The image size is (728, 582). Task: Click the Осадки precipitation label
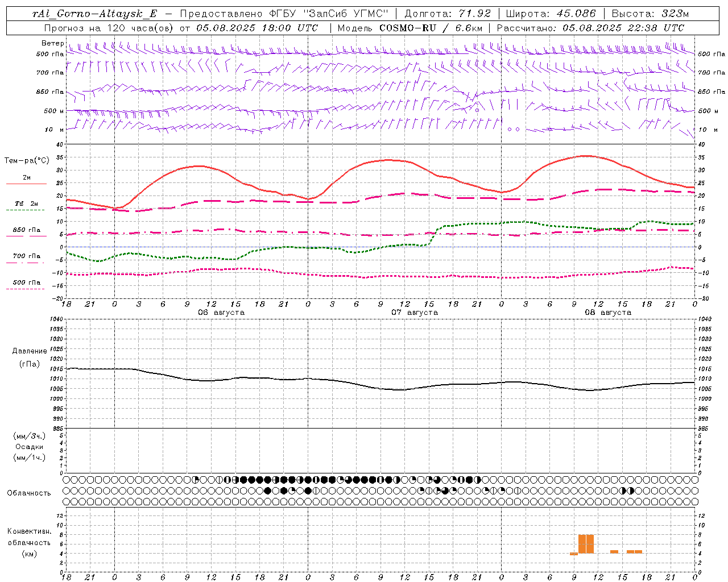(30, 447)
